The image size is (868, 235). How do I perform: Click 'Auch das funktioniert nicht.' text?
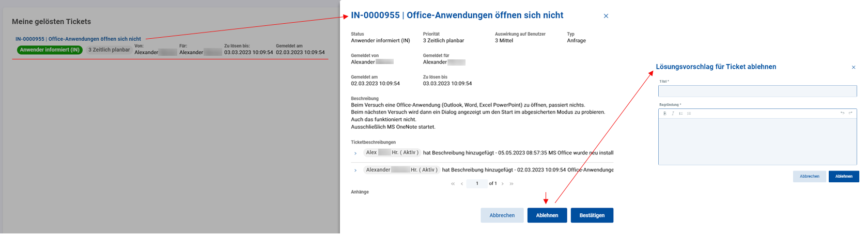click(383, 120)
